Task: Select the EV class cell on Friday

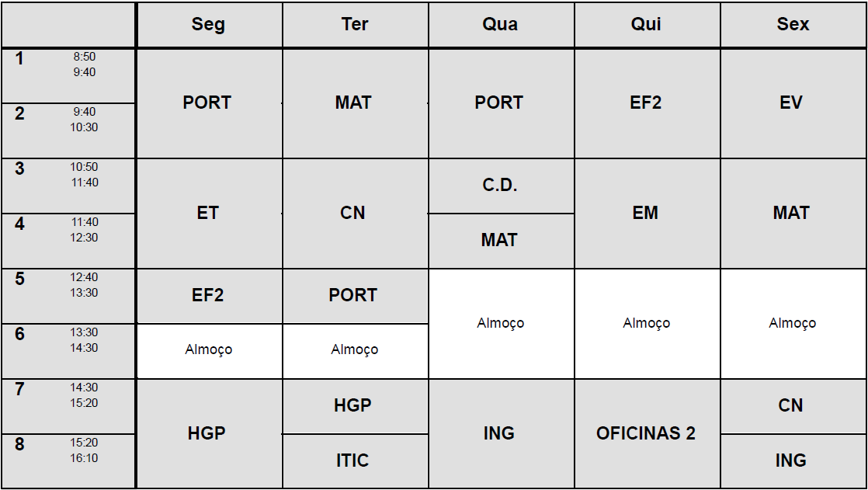Action: 791,103
